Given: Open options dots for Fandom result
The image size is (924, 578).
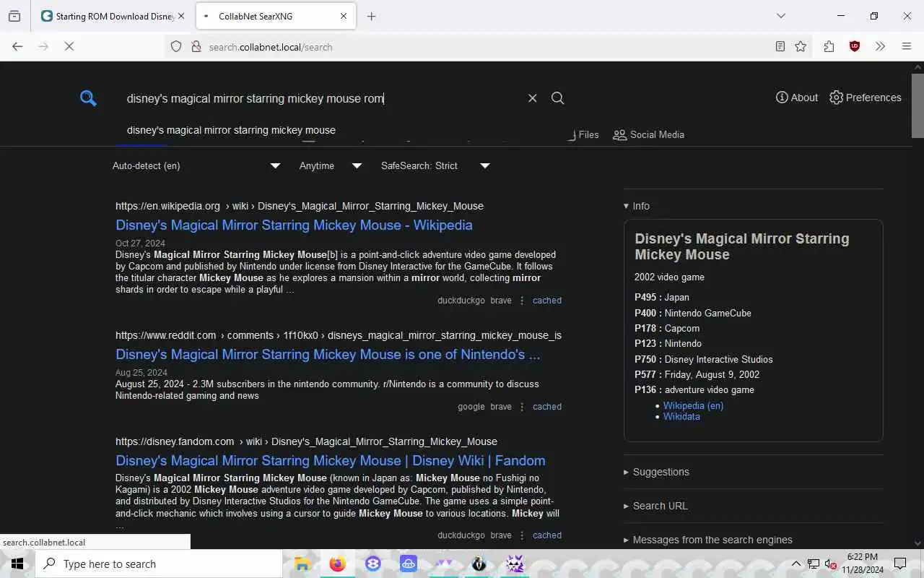Looking at the screenshot, I should (x=522, y=535).
